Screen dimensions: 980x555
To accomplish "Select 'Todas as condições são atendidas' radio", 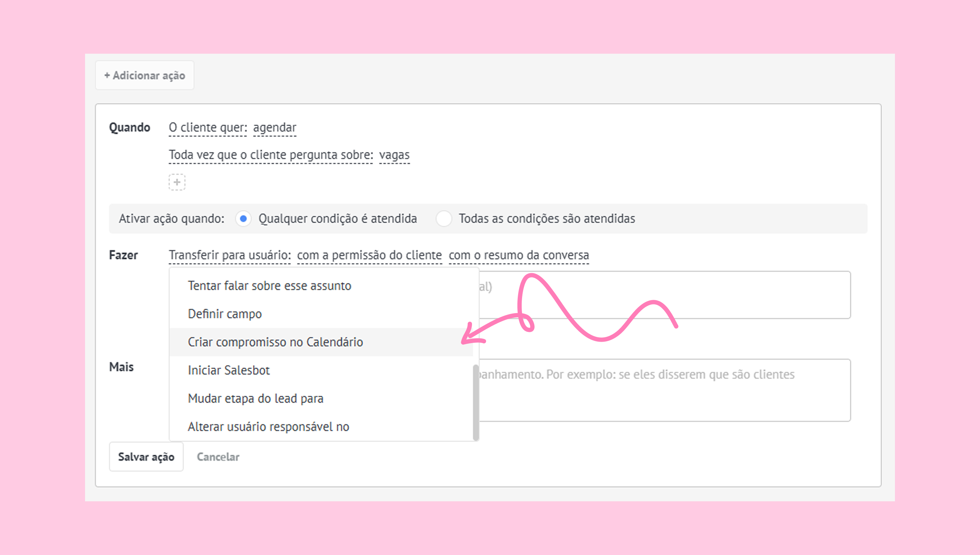I will click(x=444, y=219).
